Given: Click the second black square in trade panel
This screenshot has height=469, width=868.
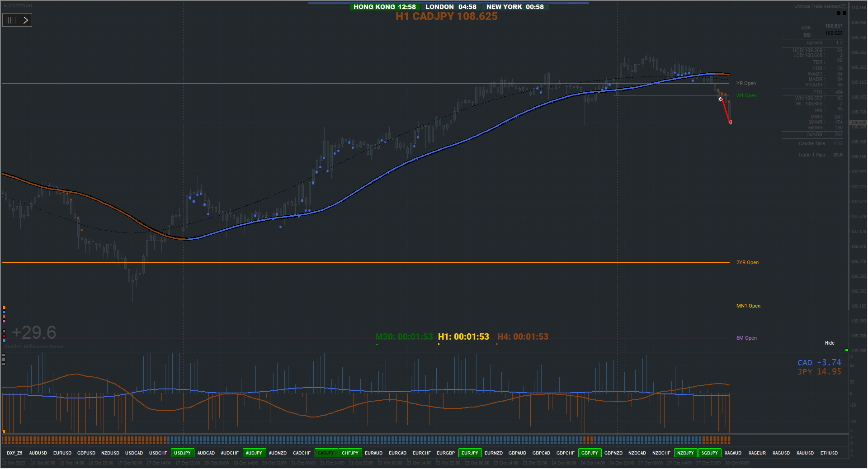Looking at the screenshot, I should tap(844, 13).
